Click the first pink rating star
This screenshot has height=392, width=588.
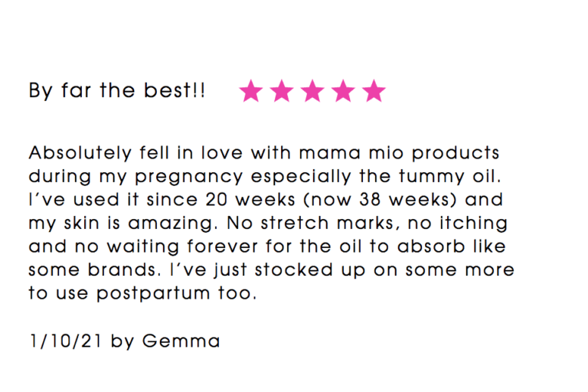point(251,92)
